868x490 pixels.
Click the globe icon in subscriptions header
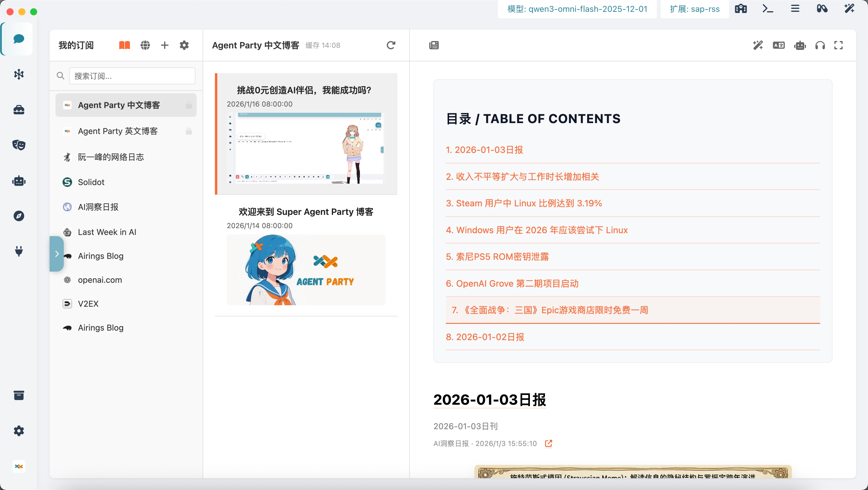pyautogui.click(x=145, y=45)
